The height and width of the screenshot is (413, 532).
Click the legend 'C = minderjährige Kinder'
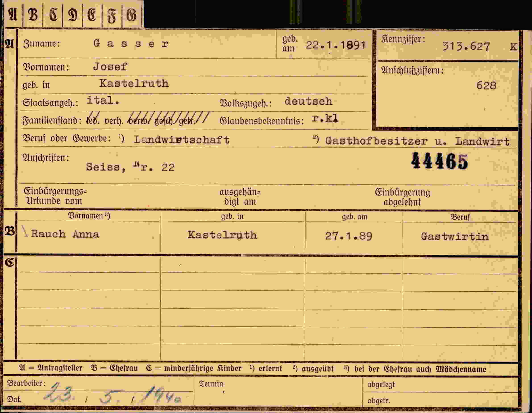[x=194, y=368]
